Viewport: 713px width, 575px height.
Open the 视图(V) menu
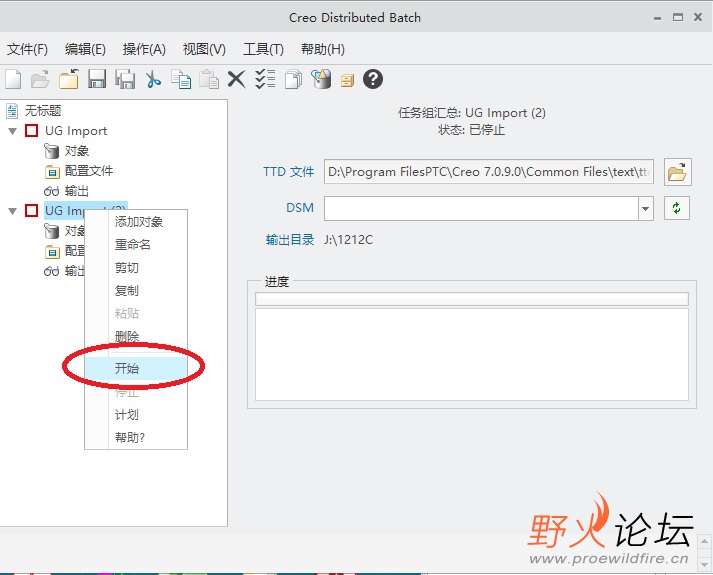point(204,49)
